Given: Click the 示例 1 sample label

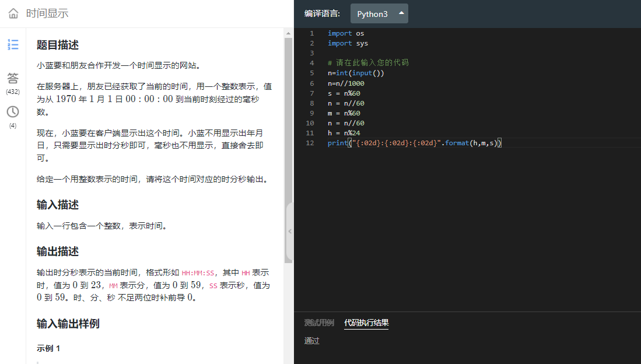Looking at the screenshot, I should point(47,348).
